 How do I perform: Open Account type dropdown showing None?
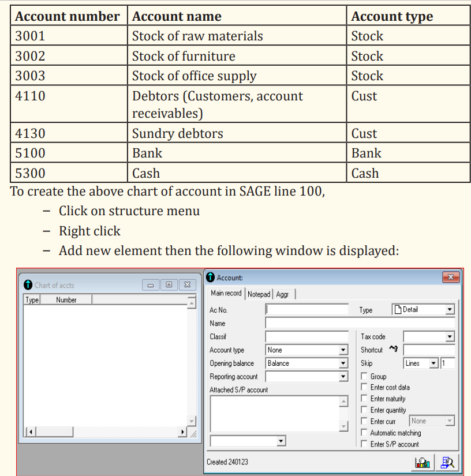point(343,350)
